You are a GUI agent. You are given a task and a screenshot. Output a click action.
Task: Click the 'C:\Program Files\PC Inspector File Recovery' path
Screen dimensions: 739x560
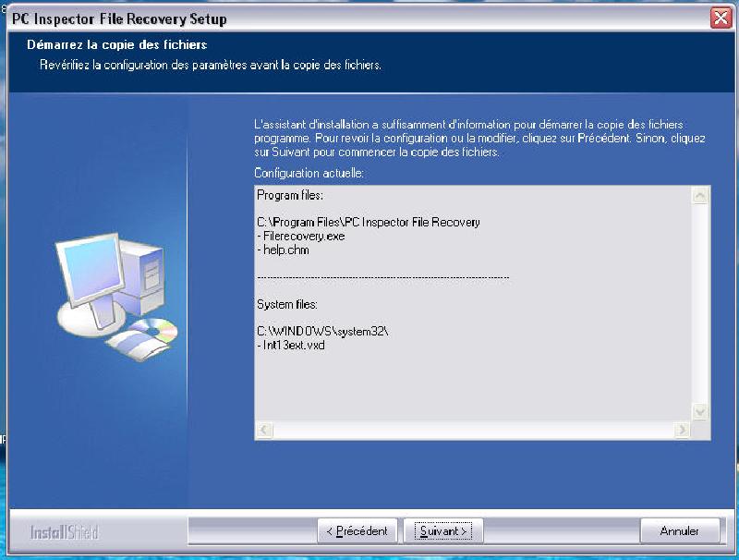pyautogui.click(x=369, y=222)
